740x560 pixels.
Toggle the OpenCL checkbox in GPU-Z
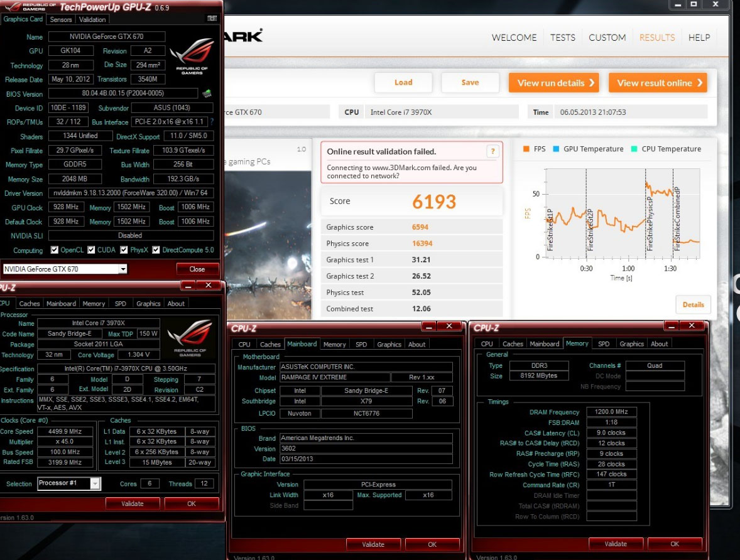coord(54,250)
